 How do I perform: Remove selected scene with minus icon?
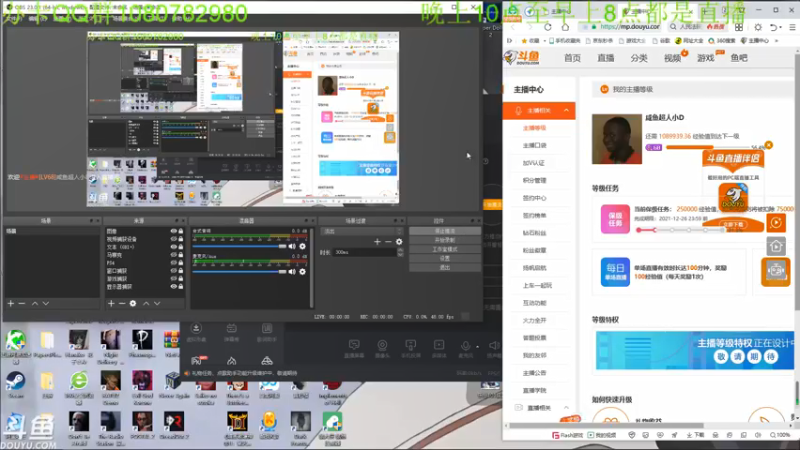click(21, 303)
